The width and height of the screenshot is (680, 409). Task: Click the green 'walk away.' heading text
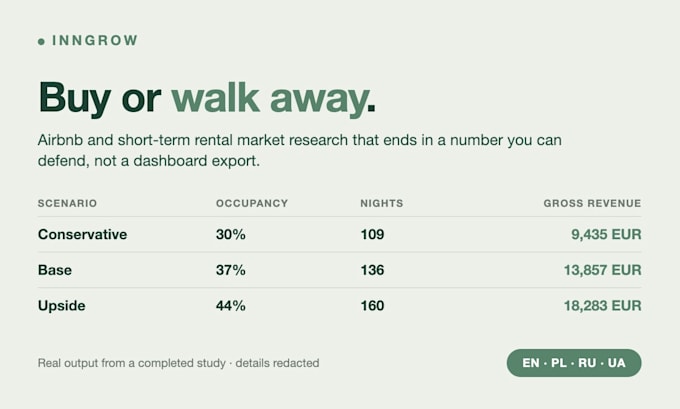[274, 98]
